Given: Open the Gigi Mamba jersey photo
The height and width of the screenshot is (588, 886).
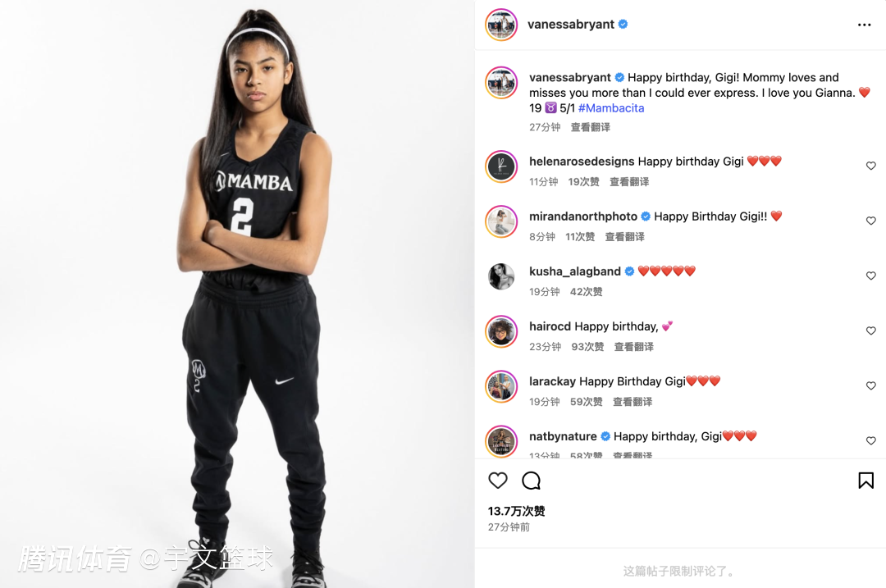Looking at the screenshot, I should [x=237, y=294].
